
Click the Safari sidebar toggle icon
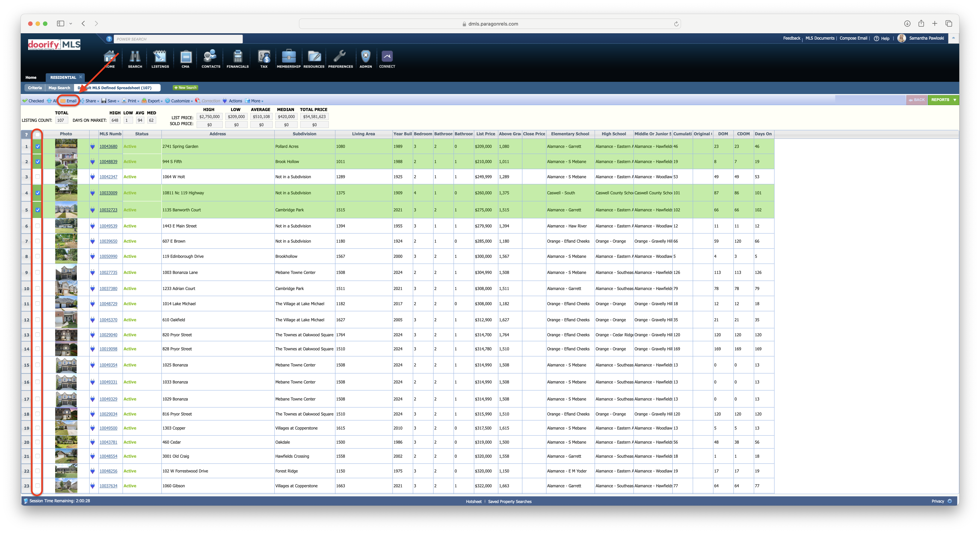[61, 24]
